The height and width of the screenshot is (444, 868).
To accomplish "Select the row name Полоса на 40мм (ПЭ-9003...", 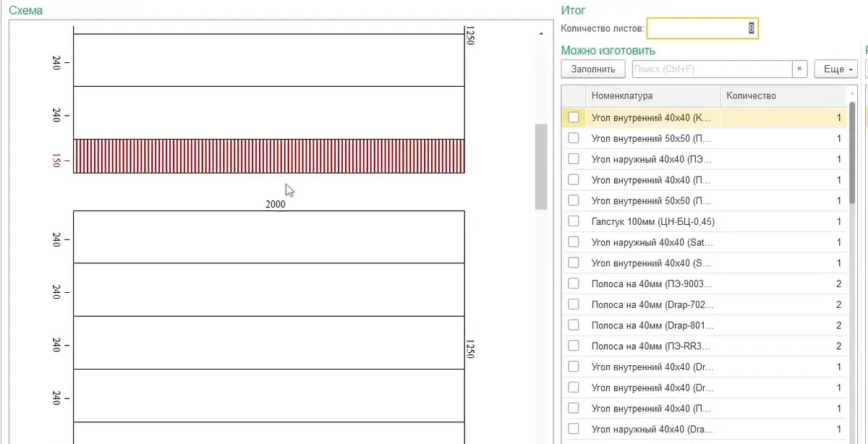I will 652,284.
